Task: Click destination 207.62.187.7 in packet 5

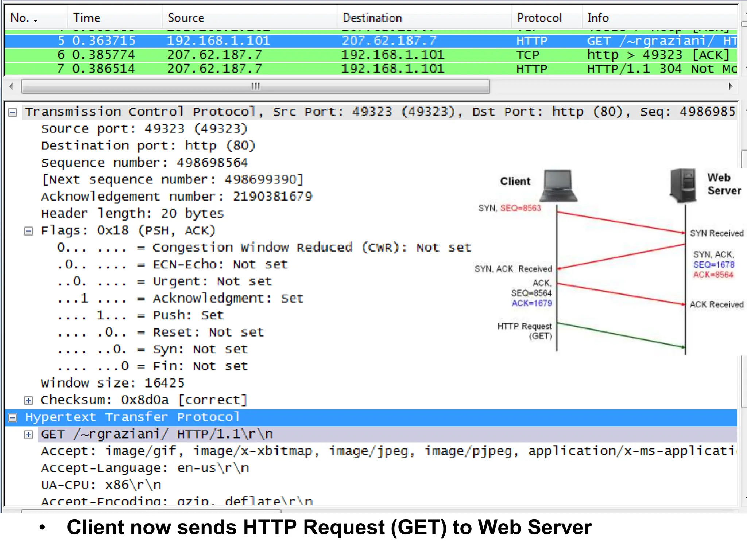Action: (389, 41)
